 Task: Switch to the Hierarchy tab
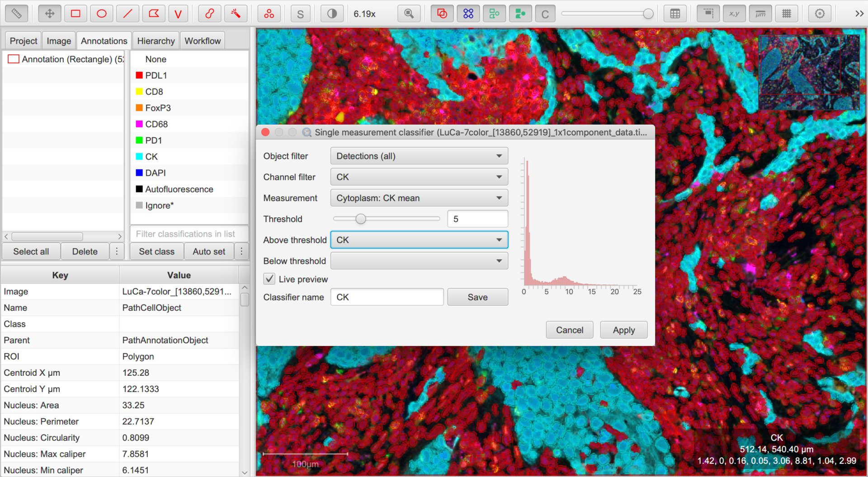click(156, 41)
